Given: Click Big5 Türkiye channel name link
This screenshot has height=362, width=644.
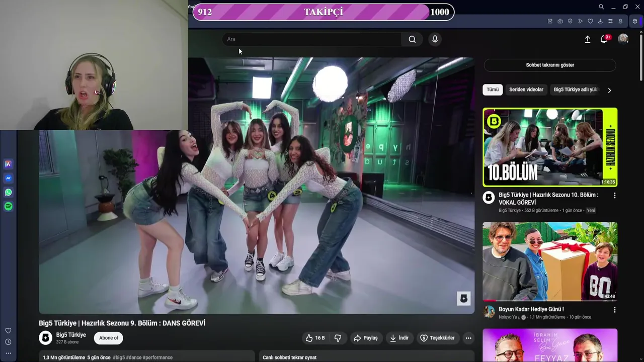Looking at the screenshot, I should coord(71,335).
